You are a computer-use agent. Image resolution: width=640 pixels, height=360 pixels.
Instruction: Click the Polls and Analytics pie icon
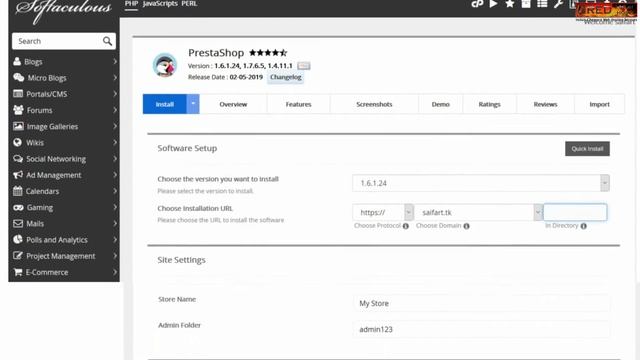coord(18,240)
